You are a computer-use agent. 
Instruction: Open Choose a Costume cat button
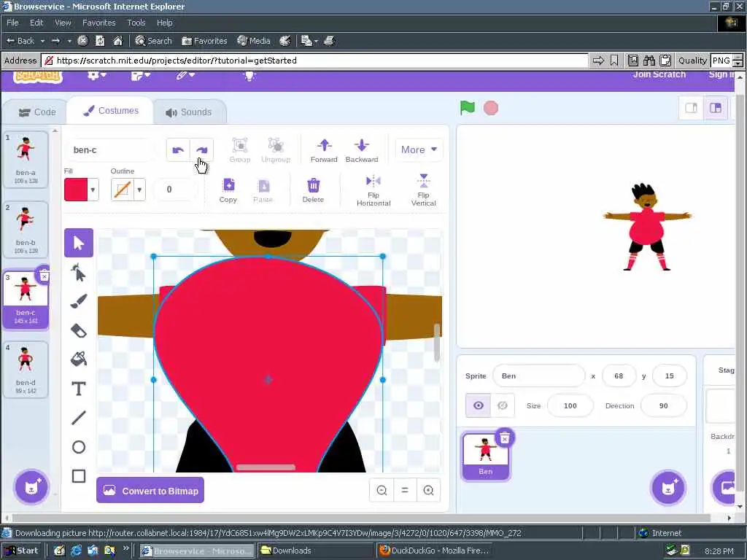click(31, 486)
